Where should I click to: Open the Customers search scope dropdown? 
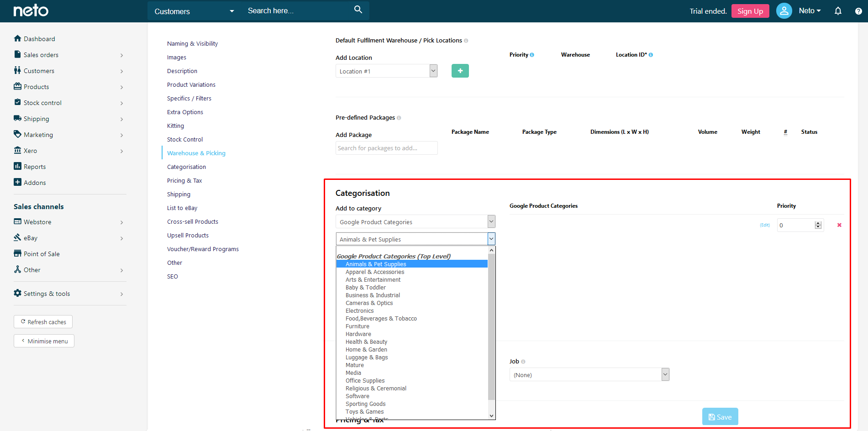click(x=195, y=11)
